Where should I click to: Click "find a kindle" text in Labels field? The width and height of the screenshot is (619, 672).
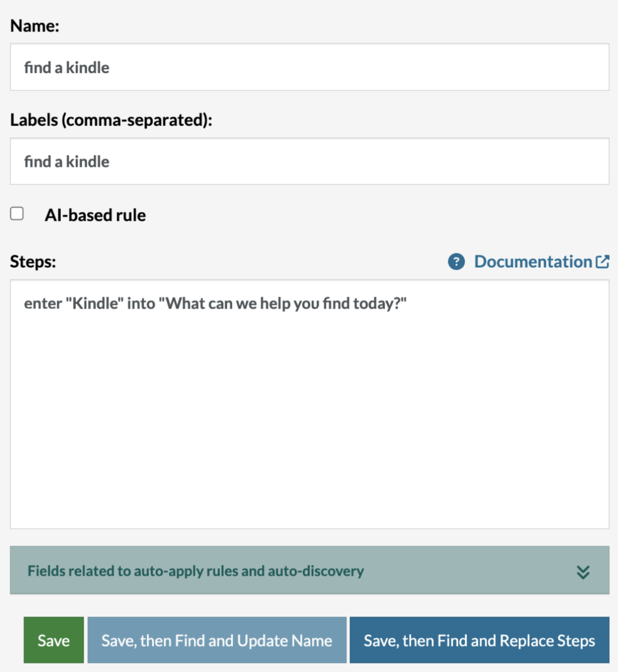[67, 162]
